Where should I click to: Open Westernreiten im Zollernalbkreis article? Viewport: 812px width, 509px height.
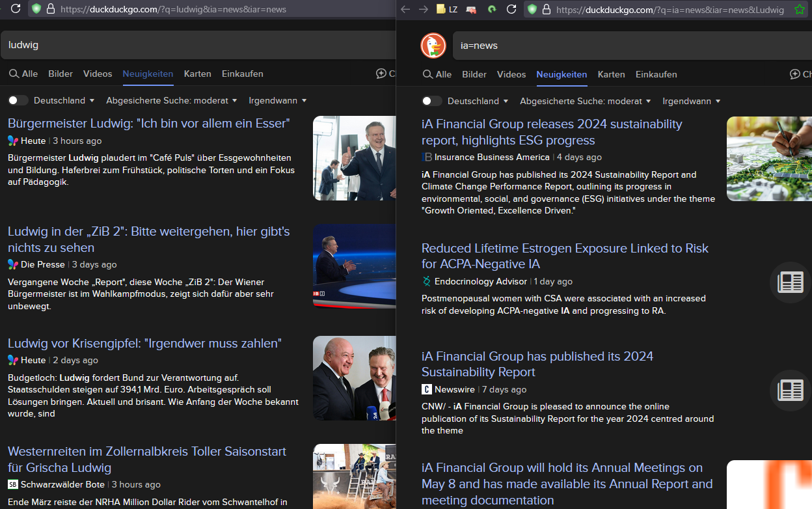pyautogui.click(x=147, y=459)
